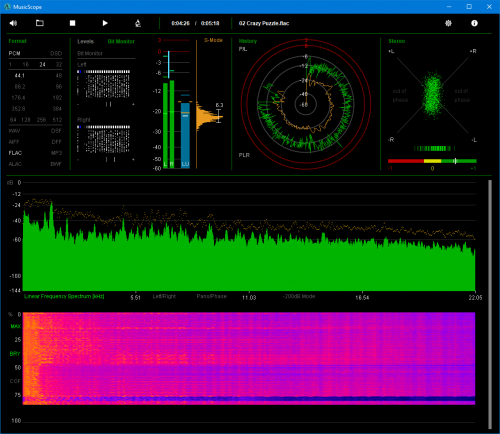Image resolution: width=500 pixels, height=434 pixels.
Task: Open a file with the folder icon
Action: 40,23
